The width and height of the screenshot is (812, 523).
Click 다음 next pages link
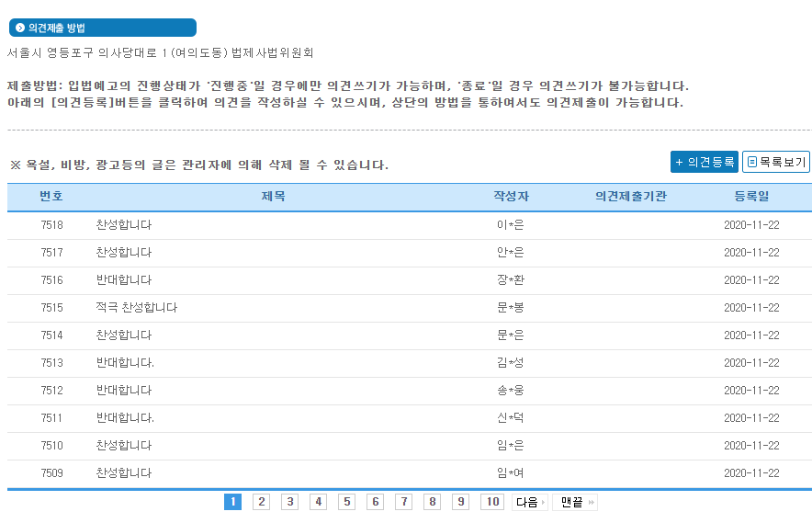(530, 502)
